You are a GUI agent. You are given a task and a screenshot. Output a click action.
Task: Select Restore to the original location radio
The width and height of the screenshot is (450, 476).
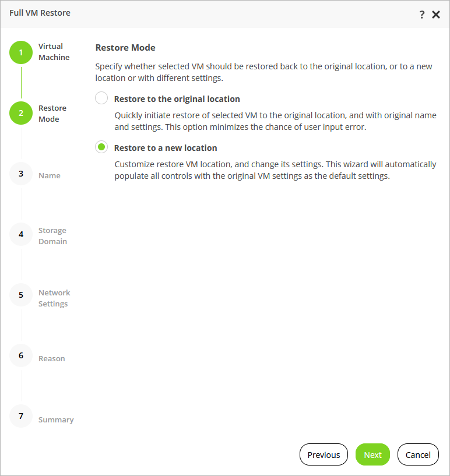pyautogui.click(x=101, y=98)
